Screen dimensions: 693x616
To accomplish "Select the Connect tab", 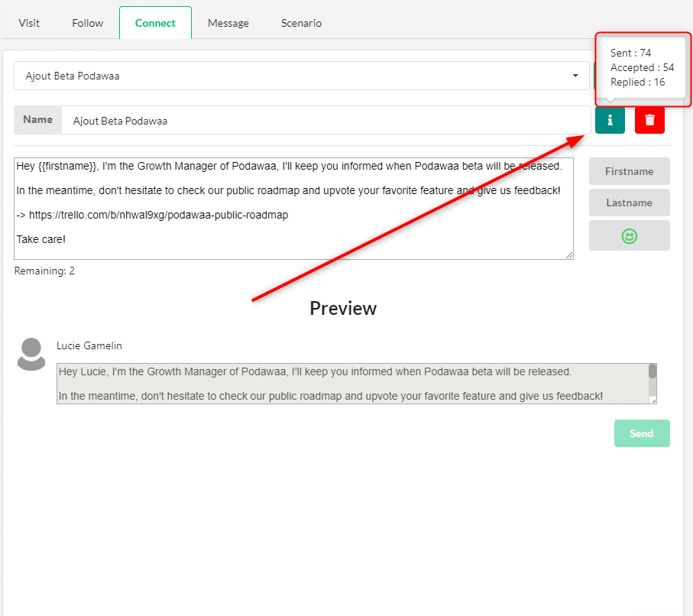I will click(155, 23).
